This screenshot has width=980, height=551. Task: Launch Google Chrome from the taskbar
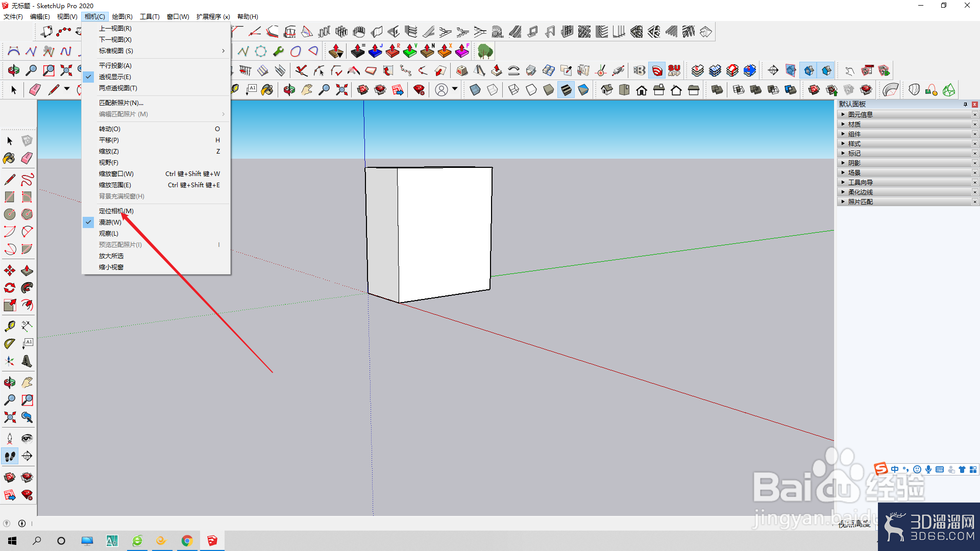pos(187,541)
